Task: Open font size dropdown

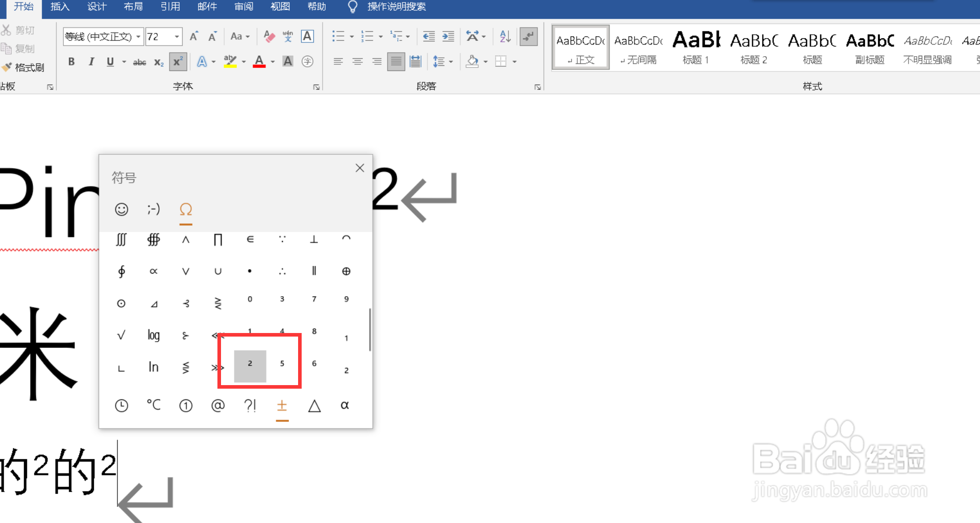Action: click(x=177, y=37)
